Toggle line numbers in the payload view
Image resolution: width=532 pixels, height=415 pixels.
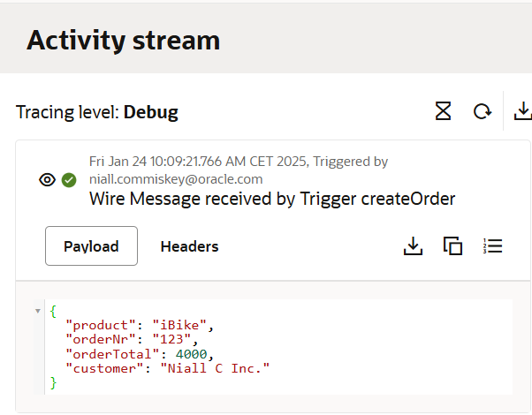click(x=492, y=245)
